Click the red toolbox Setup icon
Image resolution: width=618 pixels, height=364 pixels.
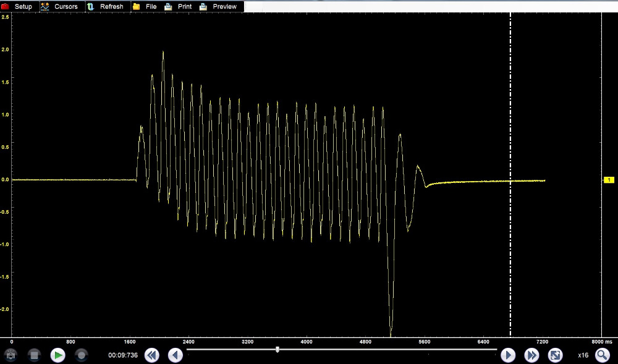[x=6, y=6]
